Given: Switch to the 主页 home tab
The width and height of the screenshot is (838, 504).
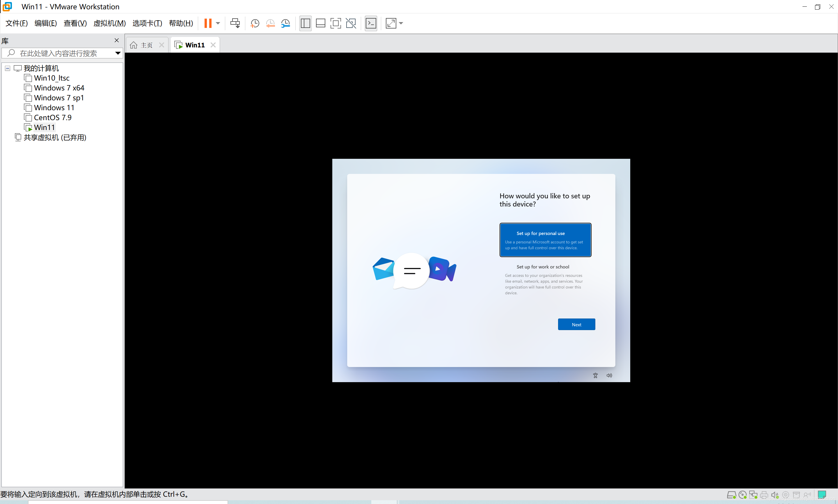Looking at the screenshot, I should coord(146,45).
